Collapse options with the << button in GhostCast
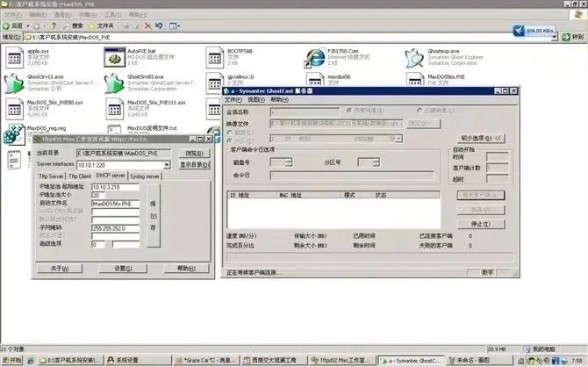 pos(481,139)
